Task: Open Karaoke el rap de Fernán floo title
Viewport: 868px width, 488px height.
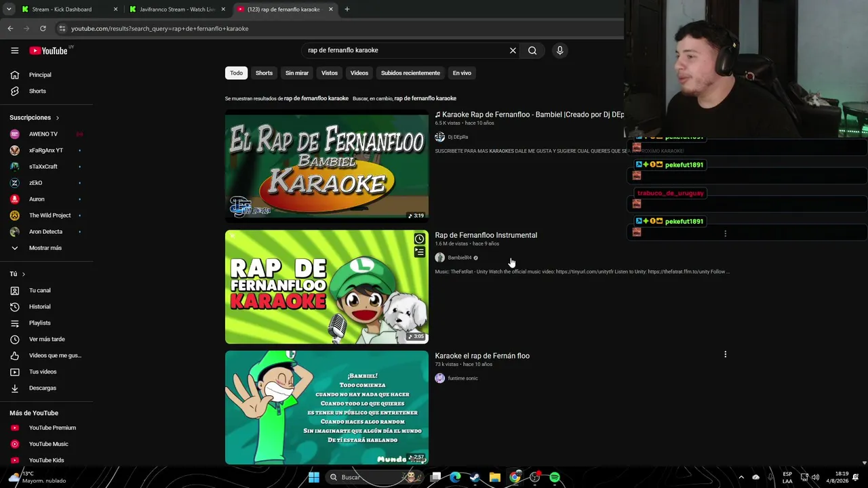Action: pyautogui.click(x=482, y=356)
